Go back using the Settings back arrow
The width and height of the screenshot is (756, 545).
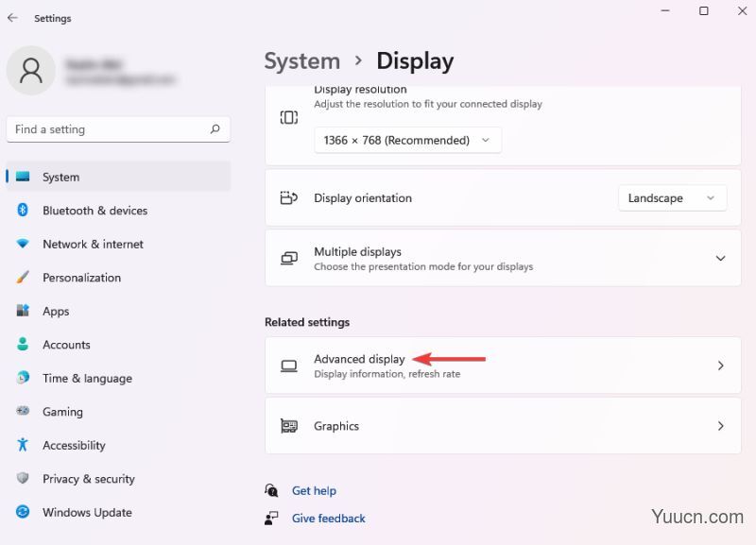point(12,18)
